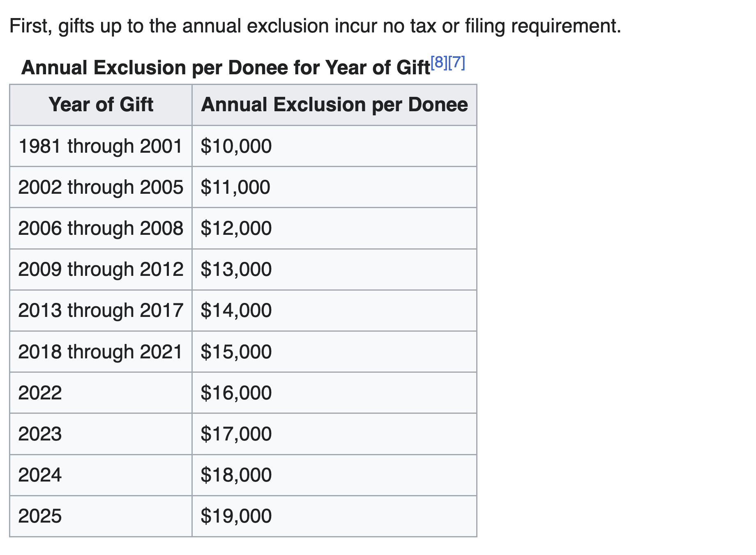Screen dimensions: 756x555
Task: Click the $19,000 amount for 2025
Action: (236, 516)
